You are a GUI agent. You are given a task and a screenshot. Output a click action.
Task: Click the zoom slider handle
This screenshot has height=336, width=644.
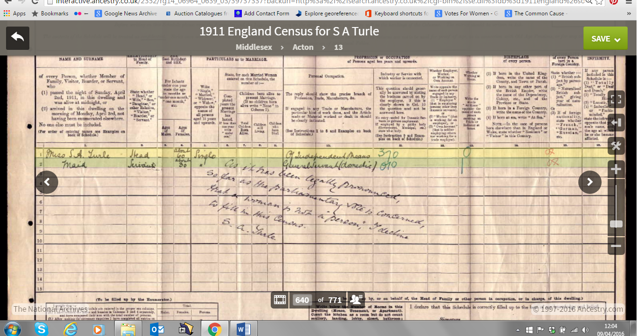(x=616, y=224)
